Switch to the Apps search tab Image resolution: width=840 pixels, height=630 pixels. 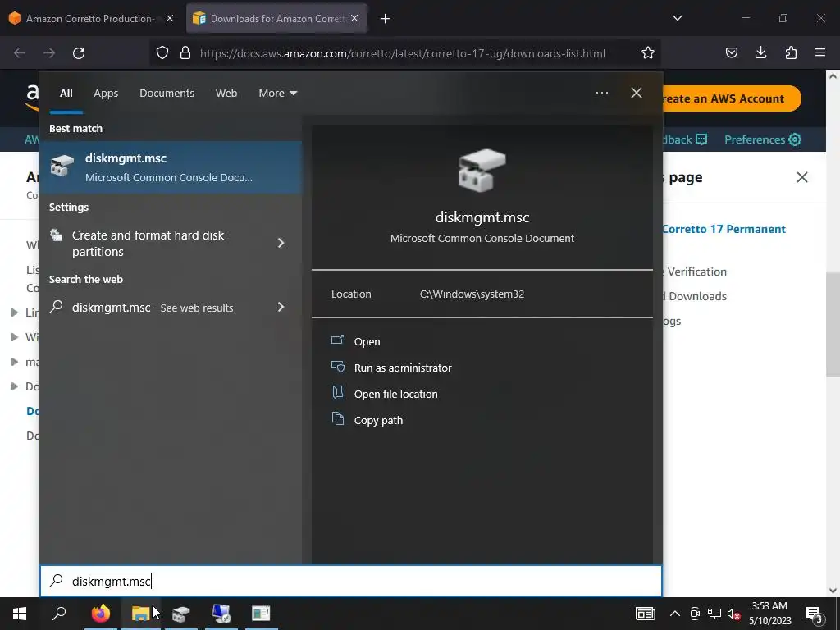[106, 94]
